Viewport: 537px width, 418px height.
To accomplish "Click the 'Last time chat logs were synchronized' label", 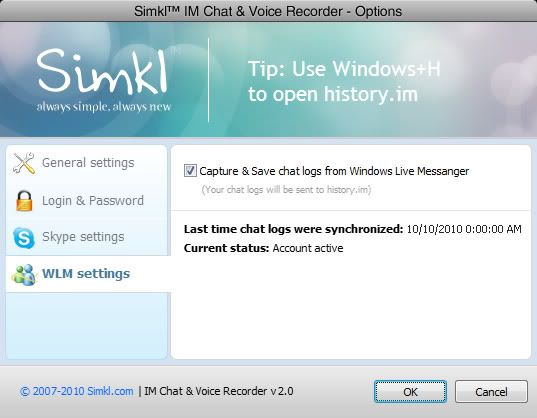I will coord(294,229).
